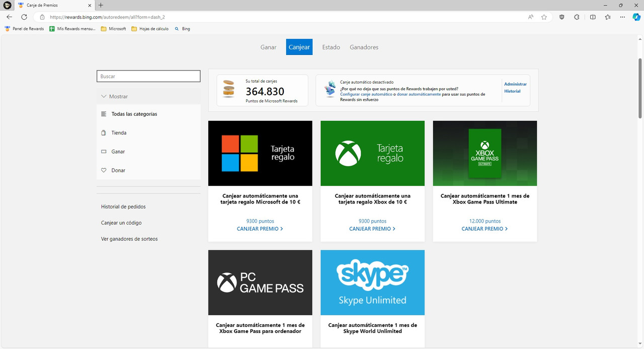644x349 pixels.
Task: Open Configurar canje automático link
Action: [366, 94]
